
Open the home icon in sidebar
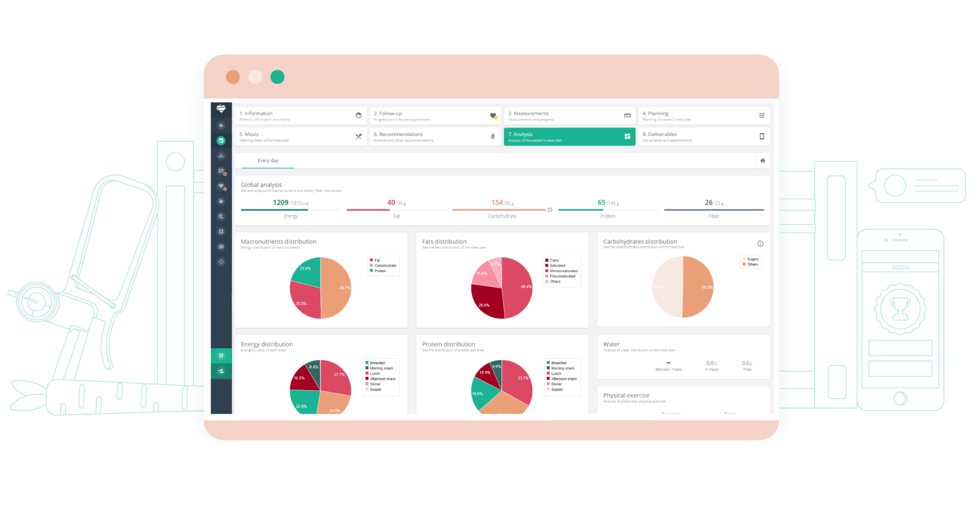click(221, 126)
